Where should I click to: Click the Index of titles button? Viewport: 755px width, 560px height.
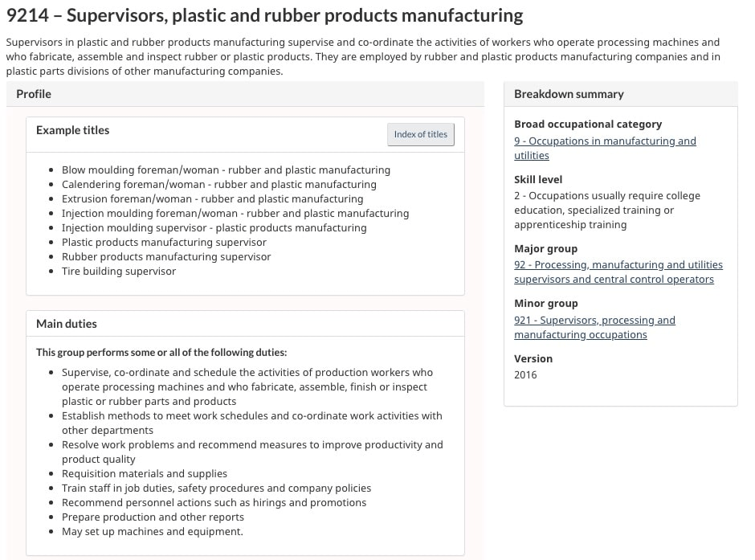pos(420,134)
